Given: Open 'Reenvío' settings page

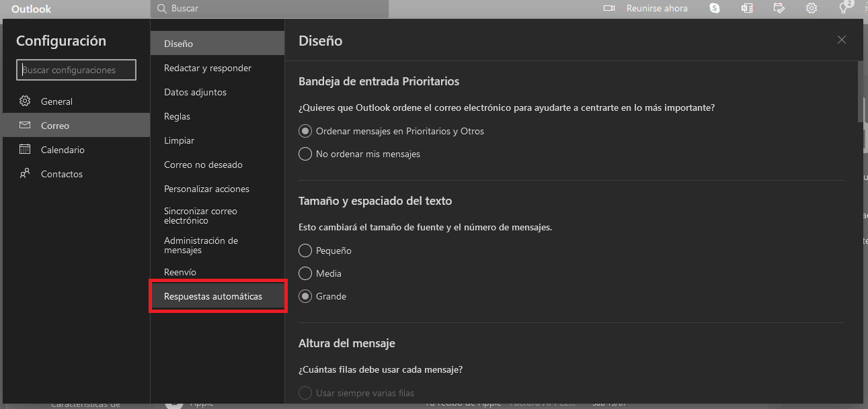Looking at the screenshot, I should [177, 271].
